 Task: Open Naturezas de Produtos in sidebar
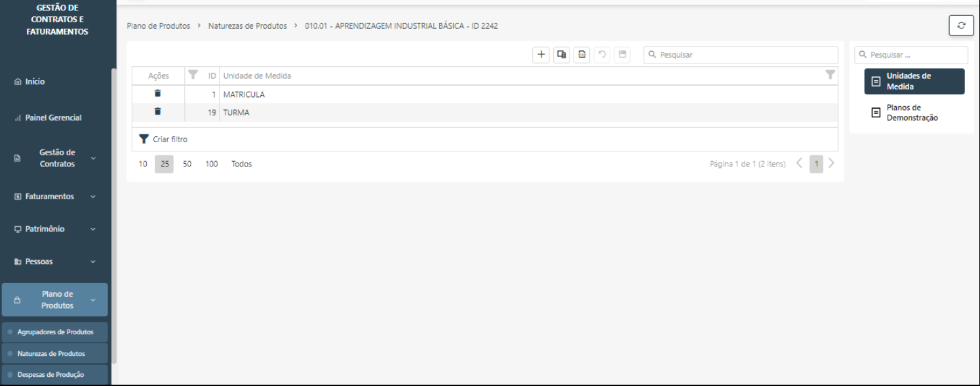coord(51,353)
